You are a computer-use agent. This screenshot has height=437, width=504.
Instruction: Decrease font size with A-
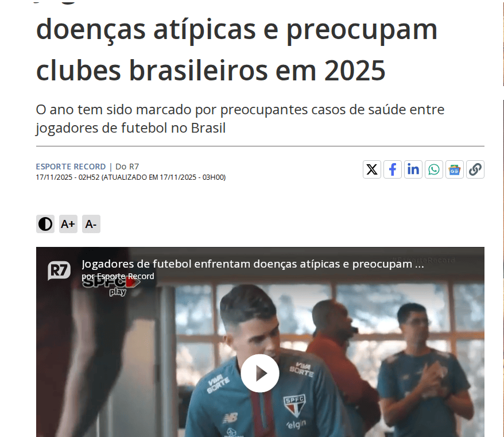pyautogui.click(x=91, y=224)
